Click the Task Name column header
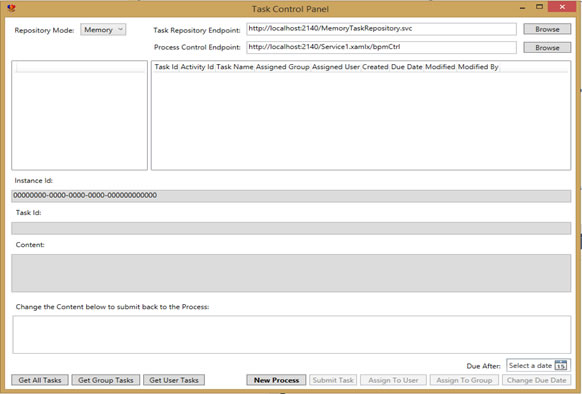This screenshot has height=394, width=582. click(235, 67)
